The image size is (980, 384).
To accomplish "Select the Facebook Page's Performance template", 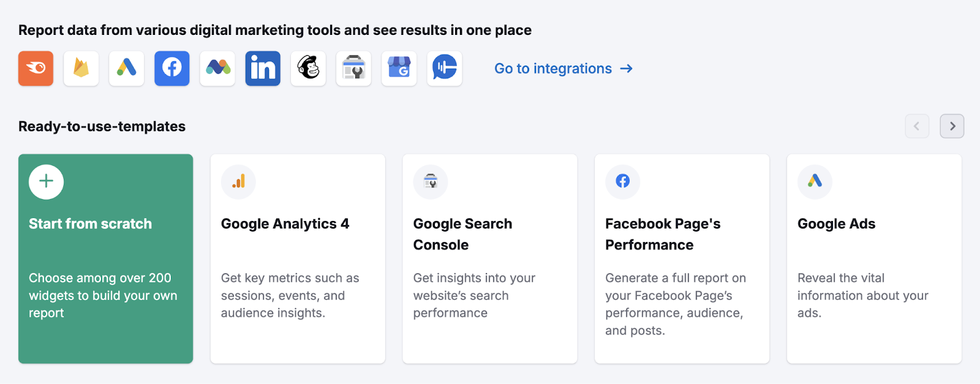I will point(682,257).
